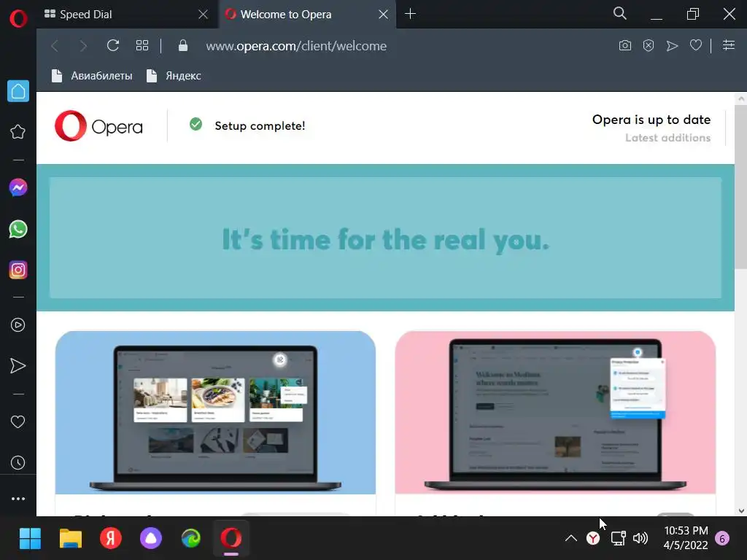Screen dimensions: 747x560
Task: Click the page vertical scrollbar thumb
Action: tap(741, 187)
